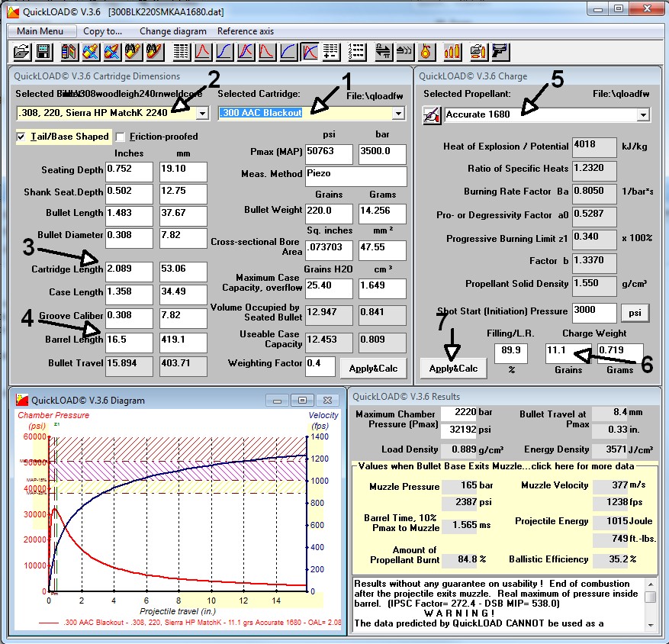Click the floppy disk save icon
Image resolution: width=669 pixels, height=644 pixels.
point(43,52)
